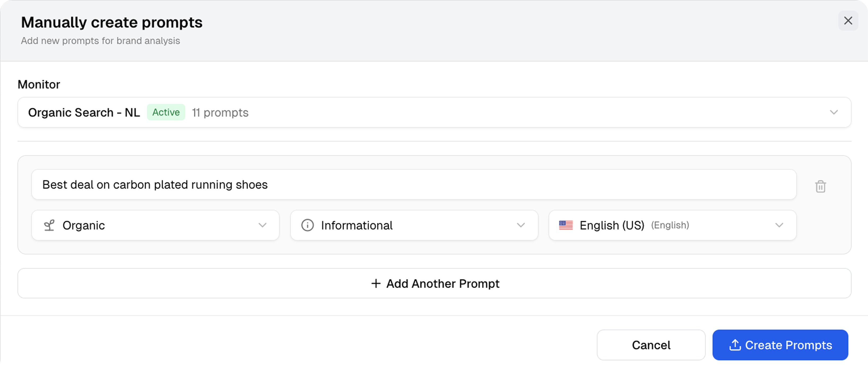Click the sprout icon beside Organic
Screen dimensions: 868x372
click(49, 225)
